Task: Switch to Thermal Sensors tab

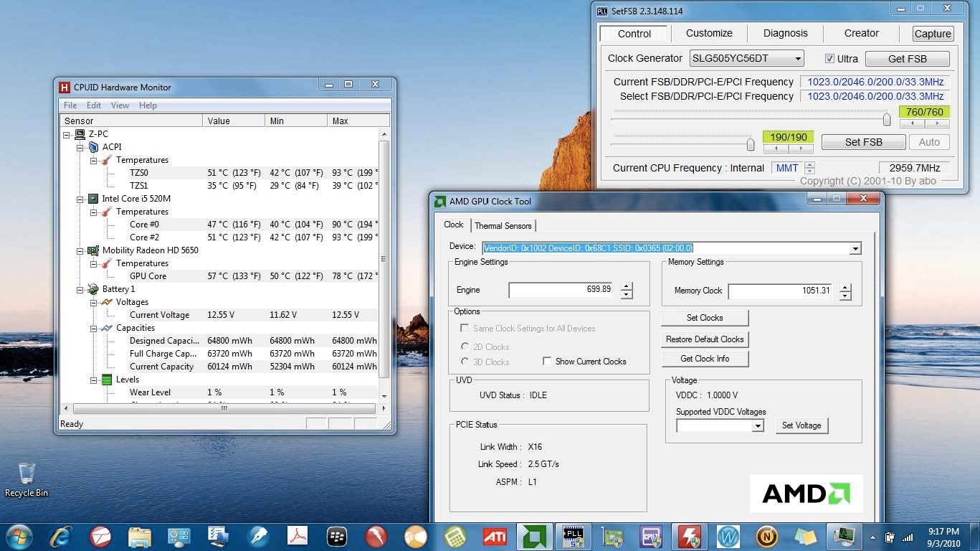Action: 503,226
